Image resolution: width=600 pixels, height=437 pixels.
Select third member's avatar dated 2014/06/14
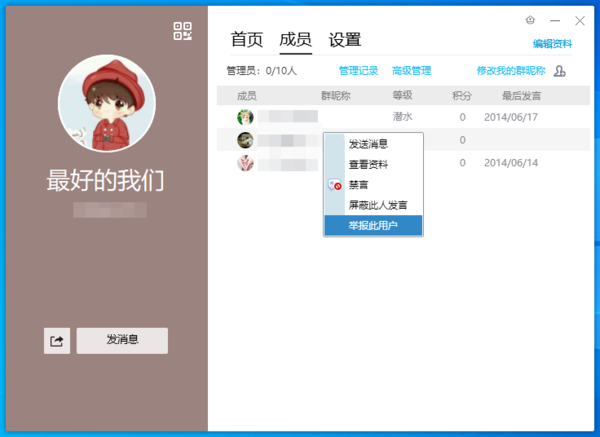coord(245,163)
